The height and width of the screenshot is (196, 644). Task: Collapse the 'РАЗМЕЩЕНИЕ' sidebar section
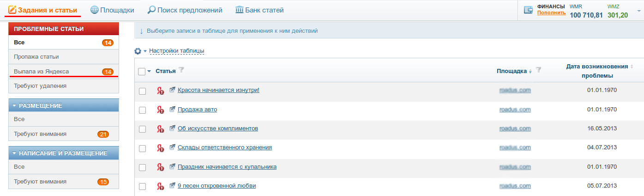(14, 105)
